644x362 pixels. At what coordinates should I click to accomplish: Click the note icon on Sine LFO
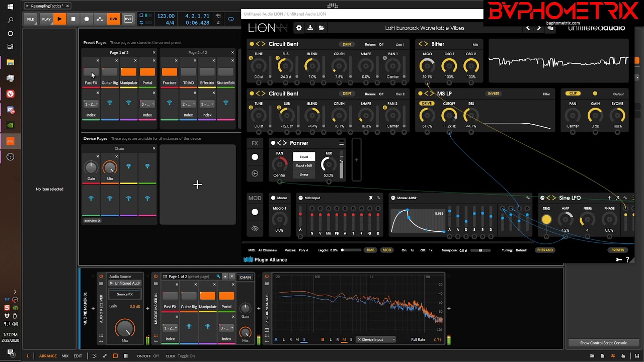(617, 198)
